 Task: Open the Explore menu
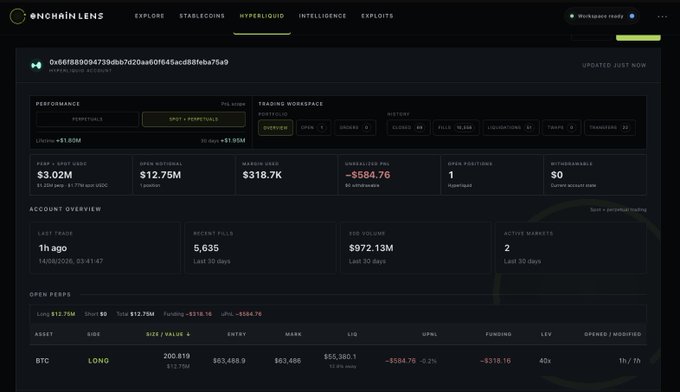[149, 16]
